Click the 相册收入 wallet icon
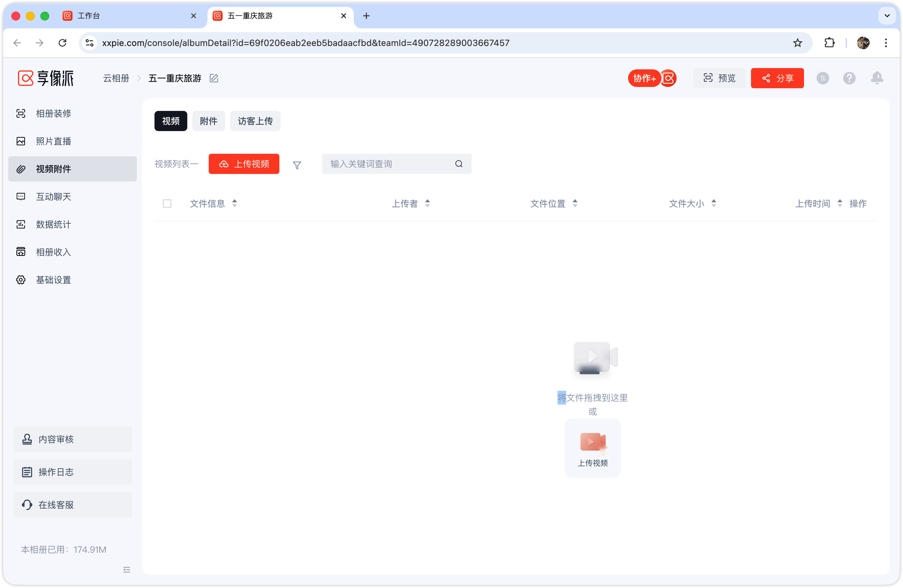This screenshot has width=903, height=588. pyautogui.click(x=21, y=252)
